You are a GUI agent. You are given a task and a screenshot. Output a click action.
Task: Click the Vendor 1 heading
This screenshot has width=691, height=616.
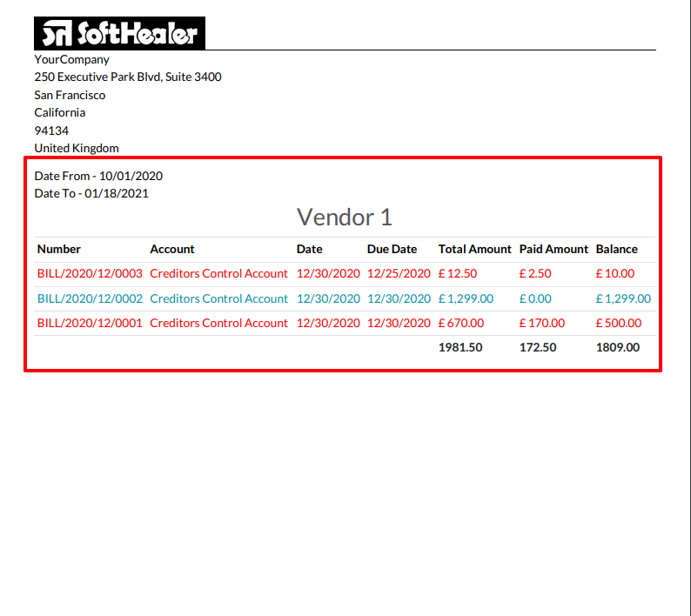click(x=345, y=218)
